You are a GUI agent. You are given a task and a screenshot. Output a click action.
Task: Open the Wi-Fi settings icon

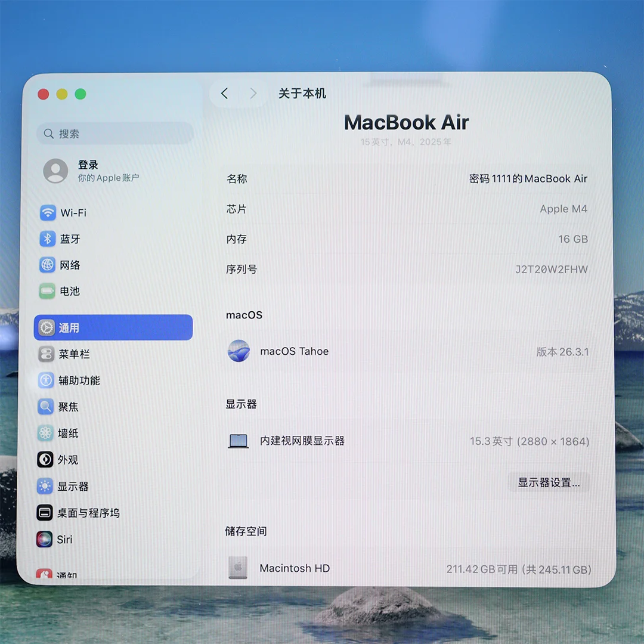[x=48, y=213]
